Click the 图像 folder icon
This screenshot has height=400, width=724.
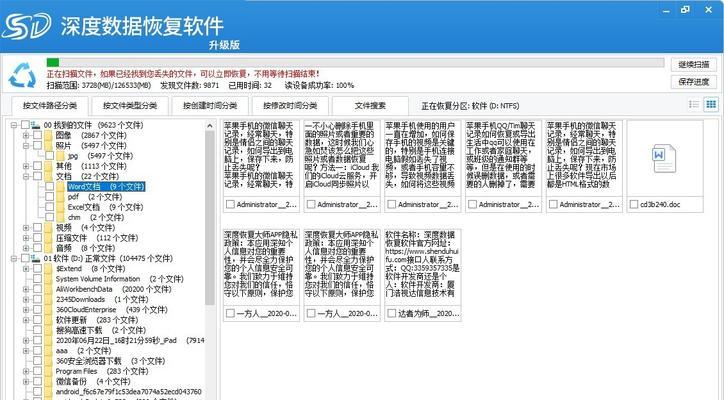(48, 135)
